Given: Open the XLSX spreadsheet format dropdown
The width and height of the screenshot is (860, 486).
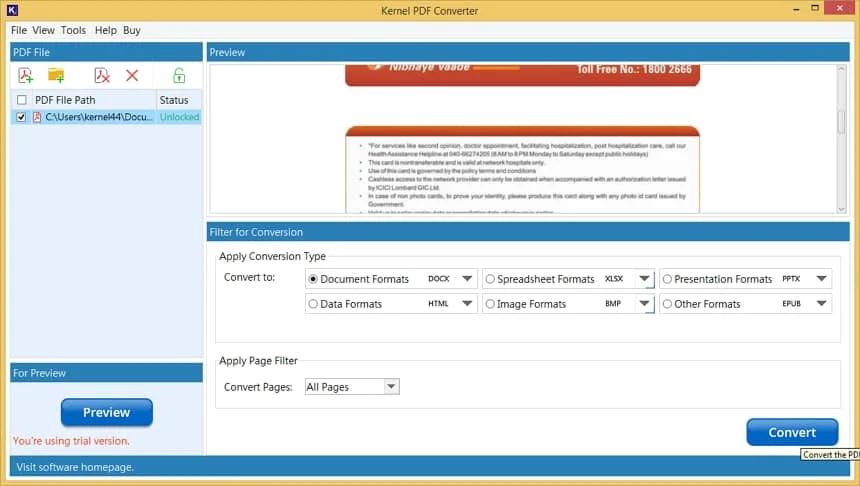Looking at the screenshot, I should [644, 279].
